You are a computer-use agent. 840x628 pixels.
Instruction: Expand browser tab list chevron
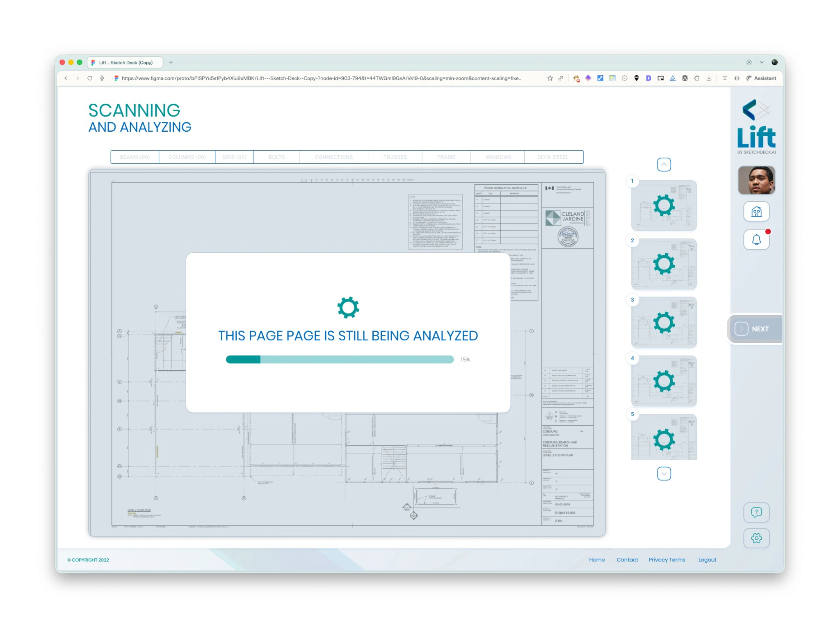tap(762, 62)
